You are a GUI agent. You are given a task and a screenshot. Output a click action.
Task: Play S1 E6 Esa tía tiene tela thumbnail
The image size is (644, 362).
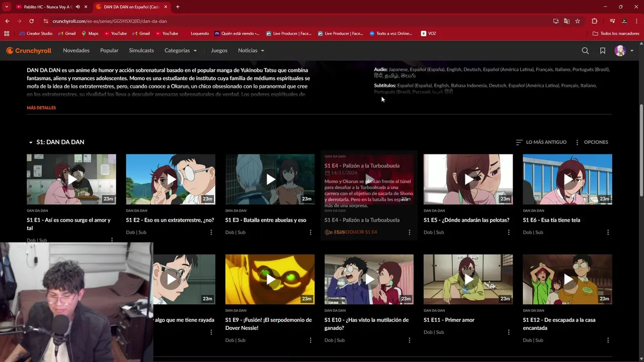[568, 179]
